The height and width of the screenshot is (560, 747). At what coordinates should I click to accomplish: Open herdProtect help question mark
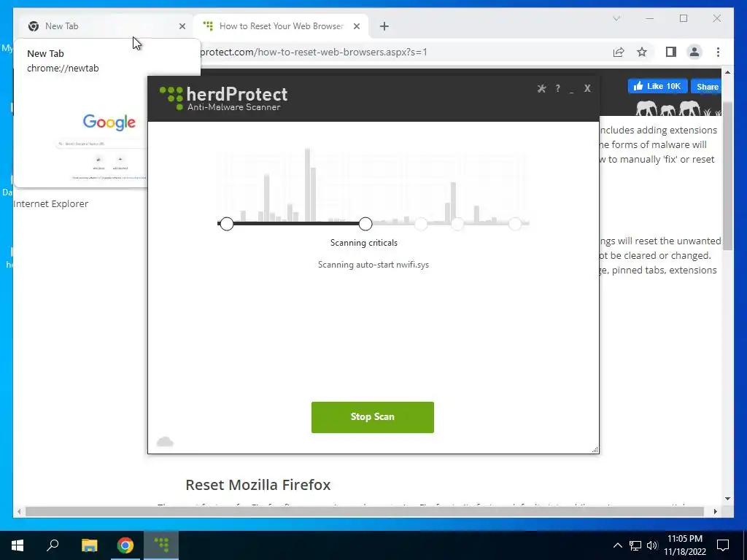tap(557, 88)
